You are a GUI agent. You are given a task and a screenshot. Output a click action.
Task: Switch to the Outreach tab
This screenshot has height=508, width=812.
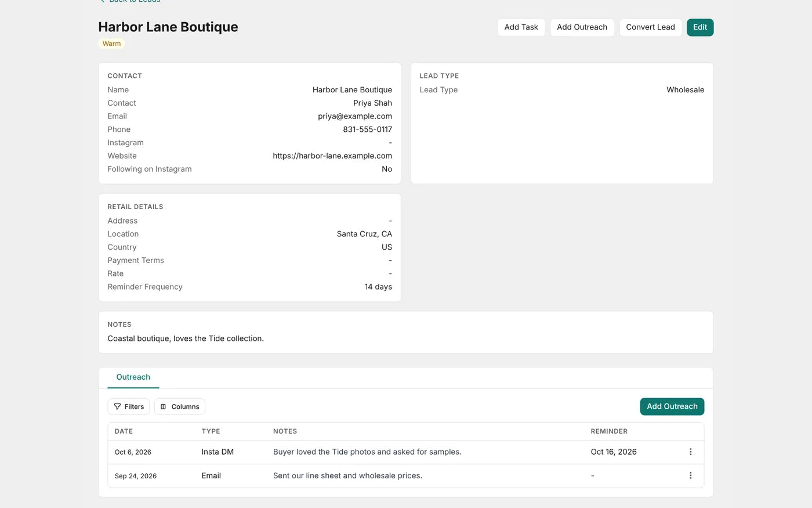point(133,377)
